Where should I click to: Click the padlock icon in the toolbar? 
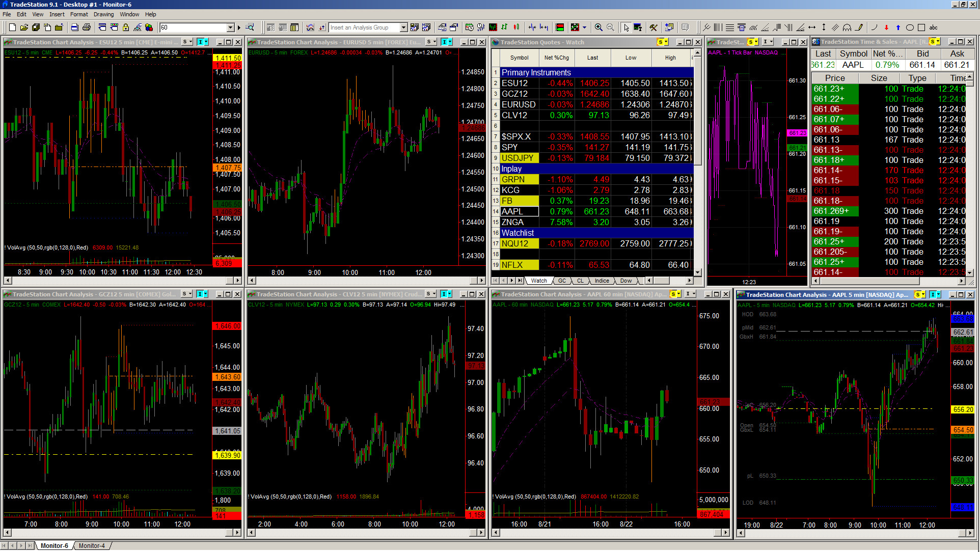(126, 27)
